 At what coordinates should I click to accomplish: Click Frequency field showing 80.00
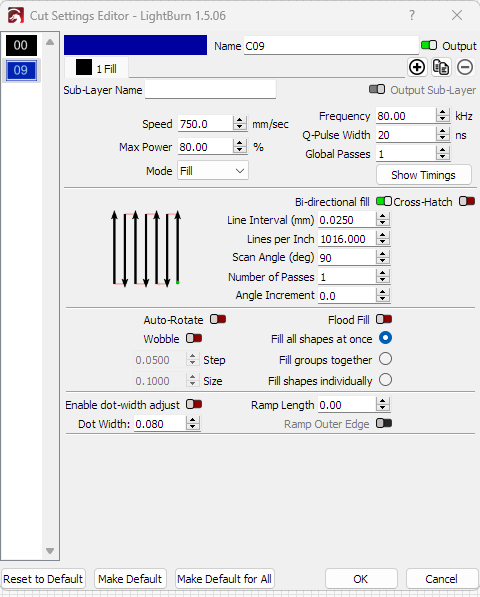(406, 115)
